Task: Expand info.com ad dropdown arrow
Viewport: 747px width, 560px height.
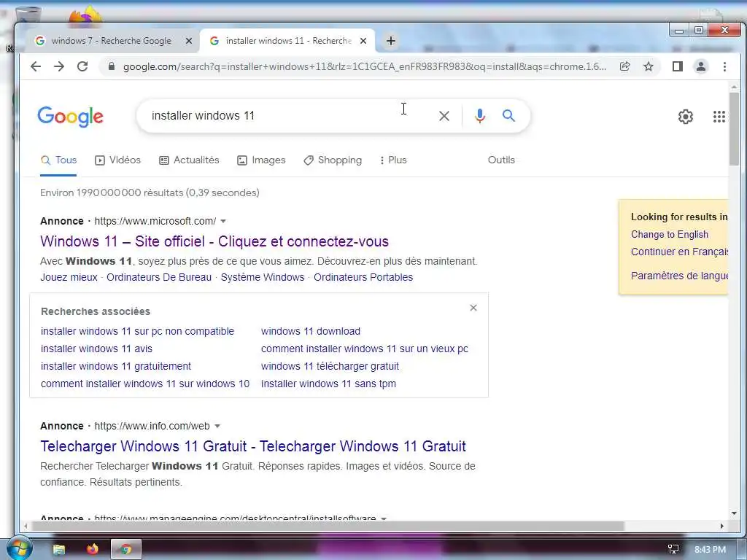Action: [x=217, y=426]
